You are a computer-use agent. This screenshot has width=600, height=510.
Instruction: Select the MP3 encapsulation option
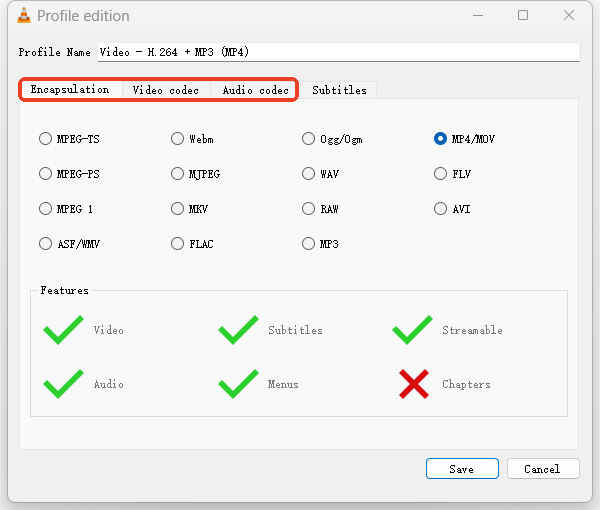(x=309, y=243)
